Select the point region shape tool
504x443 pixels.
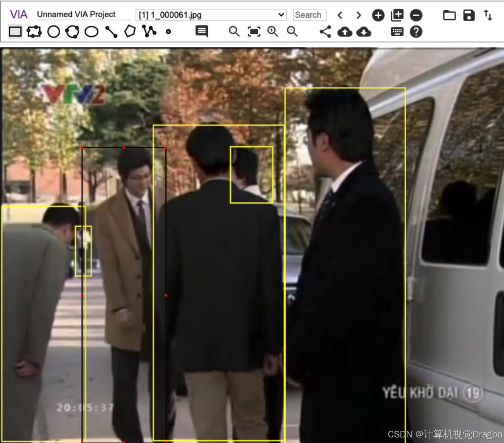169,32
